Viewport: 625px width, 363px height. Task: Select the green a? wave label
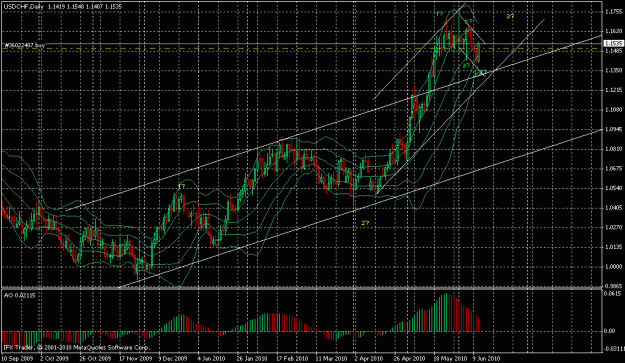466,65
